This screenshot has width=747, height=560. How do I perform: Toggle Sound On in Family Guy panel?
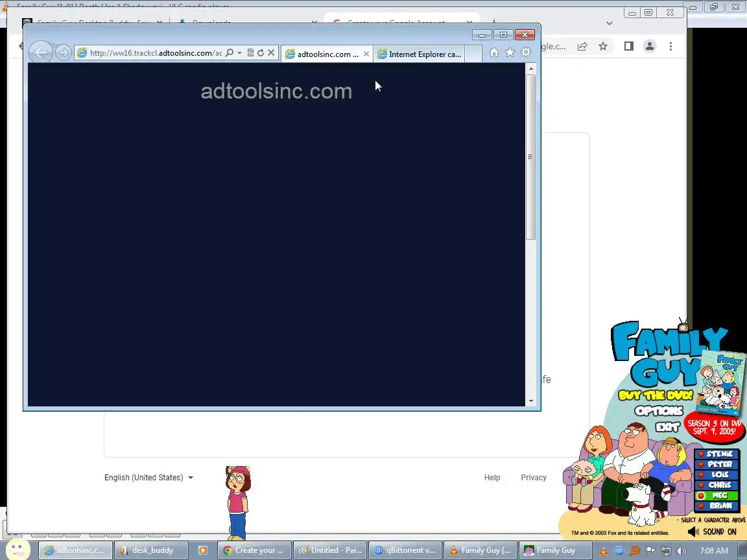713,532
